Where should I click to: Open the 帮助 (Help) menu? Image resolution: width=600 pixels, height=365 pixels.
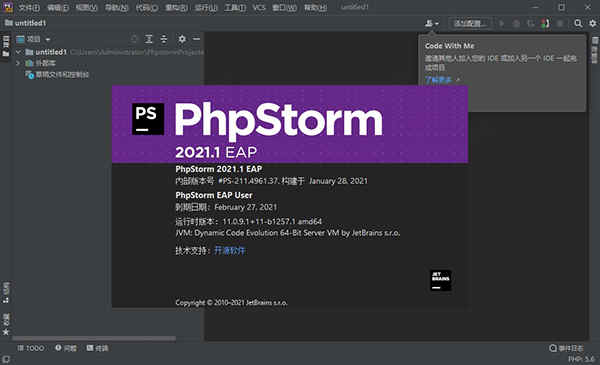click(315, 8)
